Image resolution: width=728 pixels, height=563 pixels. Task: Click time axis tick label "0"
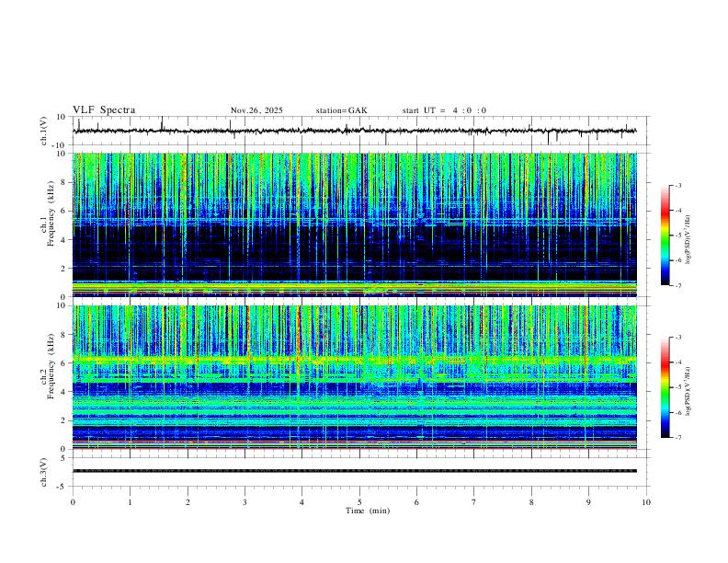pyautogui.click(x=73, y=502)
